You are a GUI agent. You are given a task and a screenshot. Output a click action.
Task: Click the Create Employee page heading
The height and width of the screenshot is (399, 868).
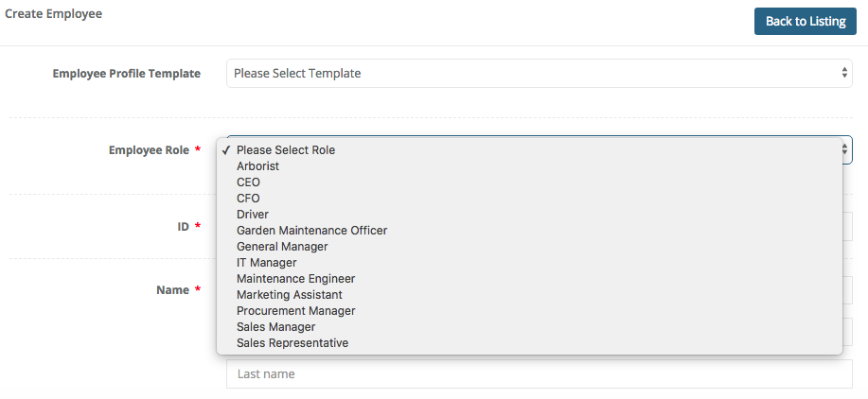(54, 14)
